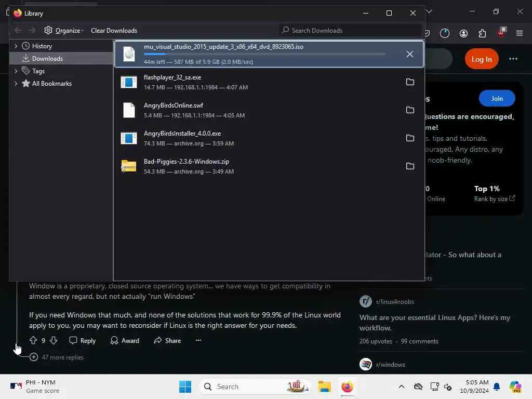
Task: Show hidden system tray icons
Action: 402,387
